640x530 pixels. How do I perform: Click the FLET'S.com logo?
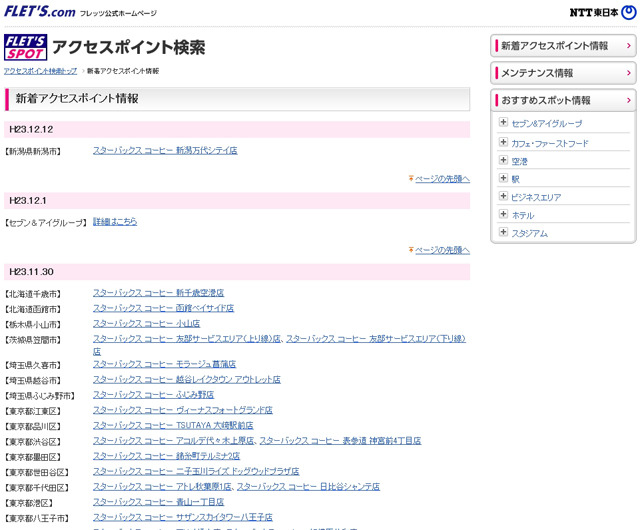[40, 11]
